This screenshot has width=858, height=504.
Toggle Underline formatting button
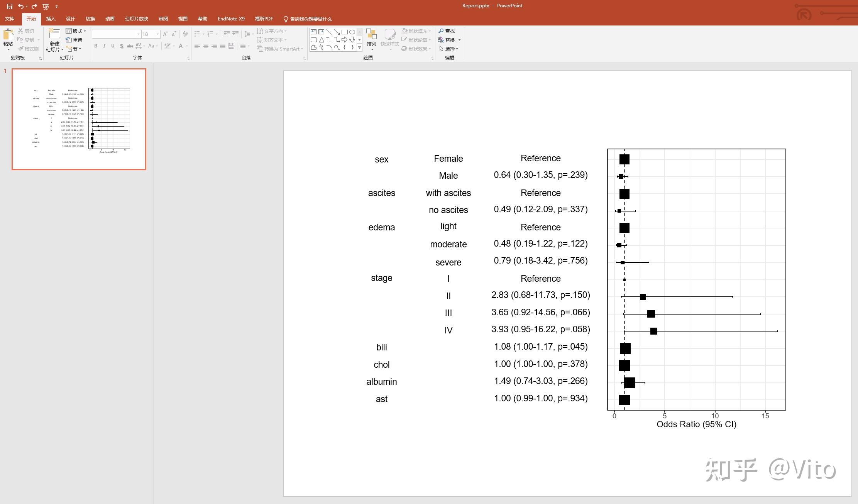[x=113, y=46]
